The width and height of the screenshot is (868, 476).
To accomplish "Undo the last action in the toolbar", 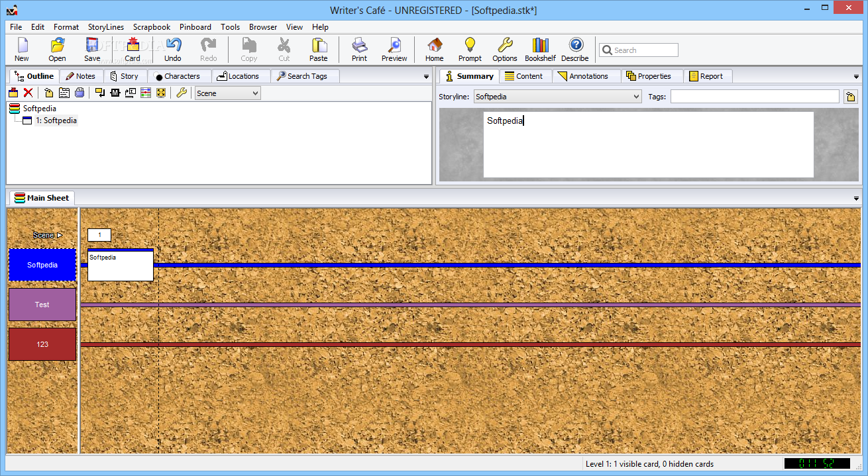I will pyautogui.click(x=173, y=50).
